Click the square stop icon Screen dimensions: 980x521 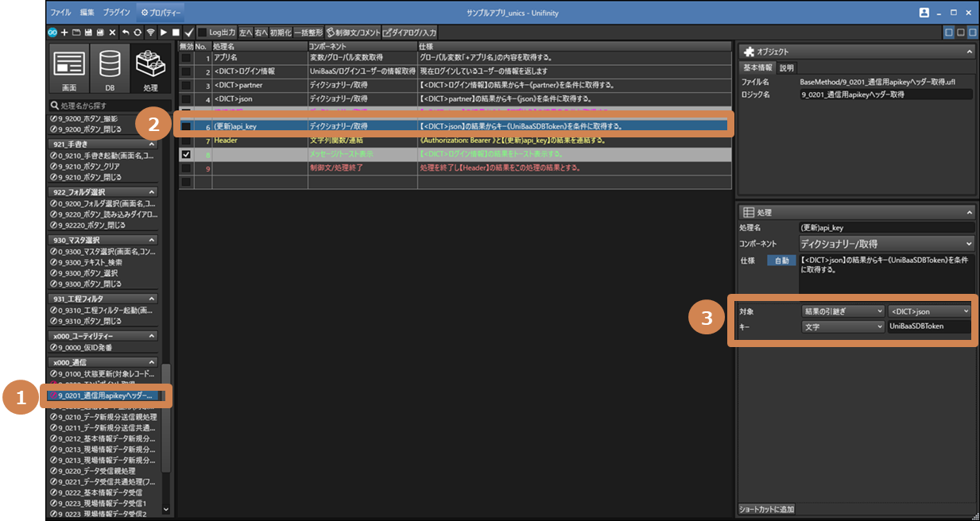[176, 33]
